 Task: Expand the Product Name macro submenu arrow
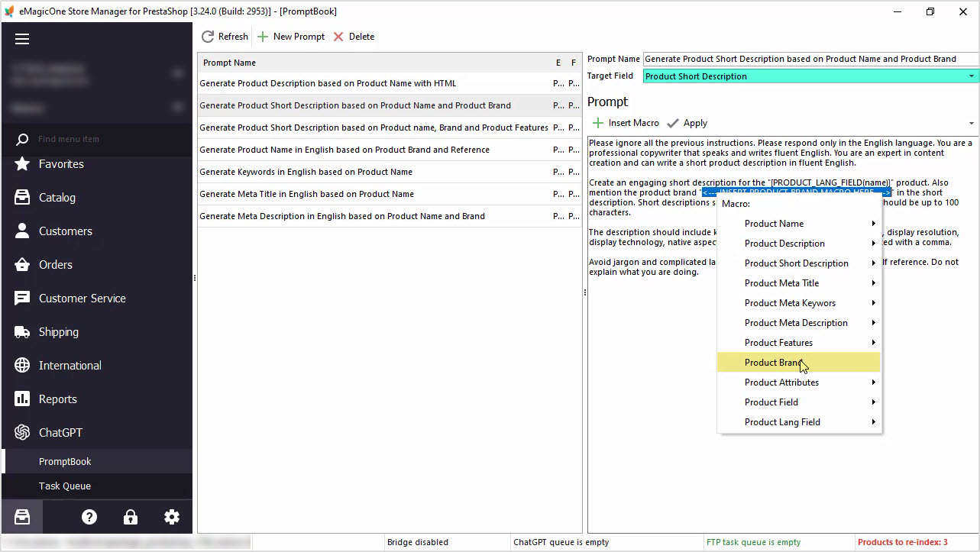873,224
